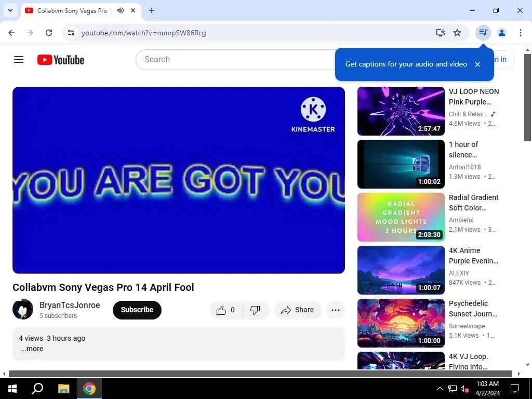532x399 pixels.
Task: Click the KineMaster logo in the video
Action: [x=313, y=115]
